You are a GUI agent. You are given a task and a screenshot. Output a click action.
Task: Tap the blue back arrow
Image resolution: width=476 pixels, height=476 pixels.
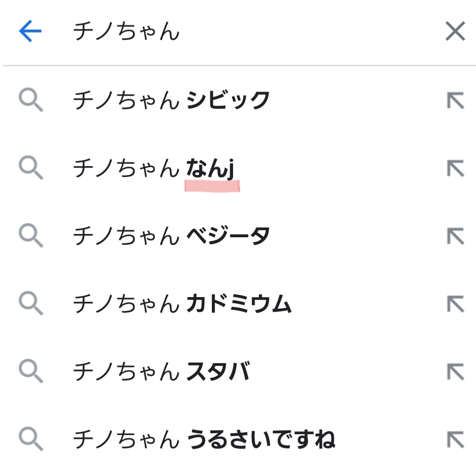(31, 32)
